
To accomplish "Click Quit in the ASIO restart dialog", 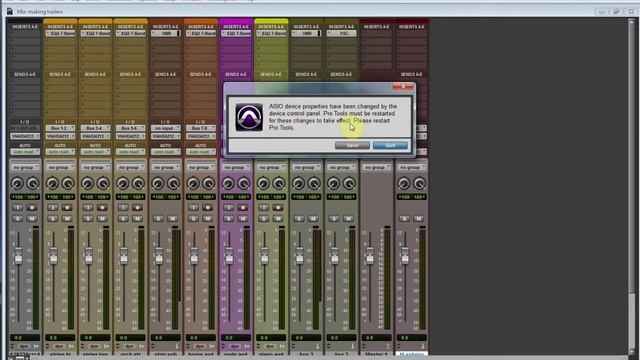I will point(390,145).
